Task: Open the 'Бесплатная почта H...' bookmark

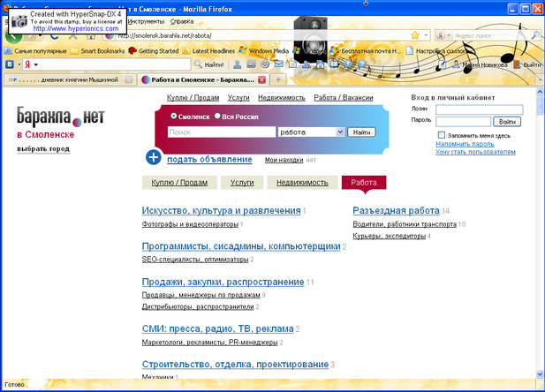Action: click(x=366, y=51)
